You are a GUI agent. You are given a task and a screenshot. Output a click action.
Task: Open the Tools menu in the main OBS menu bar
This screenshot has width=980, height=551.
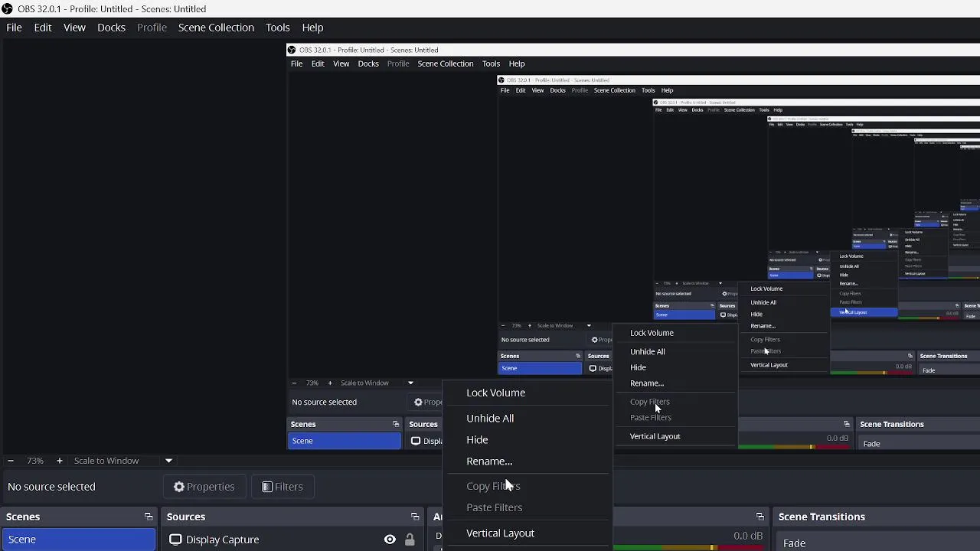coord(277,28)
